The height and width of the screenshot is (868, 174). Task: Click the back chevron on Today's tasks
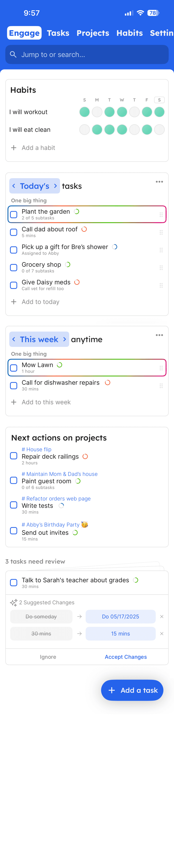(14, 186)
